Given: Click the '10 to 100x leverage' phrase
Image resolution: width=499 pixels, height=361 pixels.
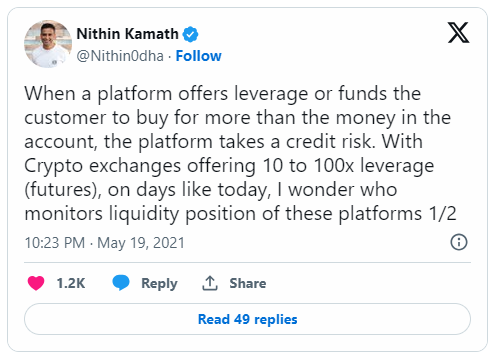Looking at the screenshot, I should (x=348, y=166).
